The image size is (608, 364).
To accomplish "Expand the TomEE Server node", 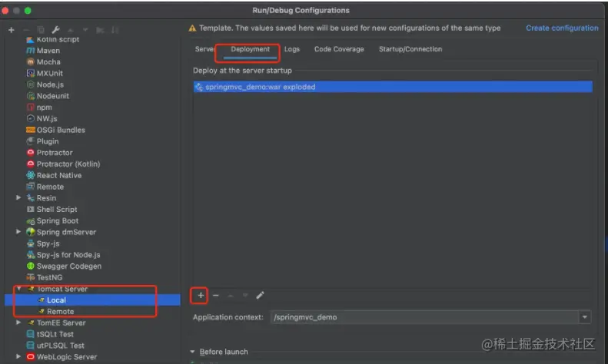I will coord(18,323).
